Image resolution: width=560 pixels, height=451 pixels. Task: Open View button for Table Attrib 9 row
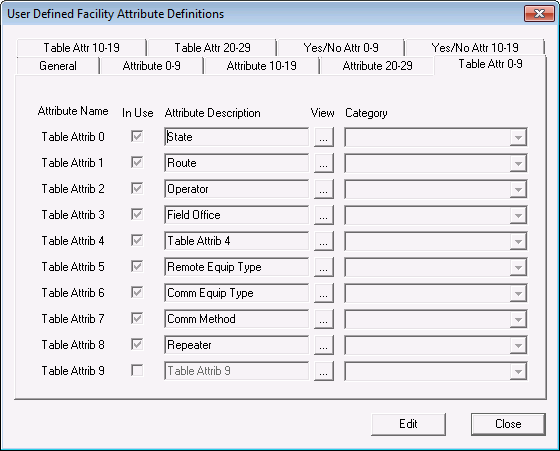coord(324,371)
